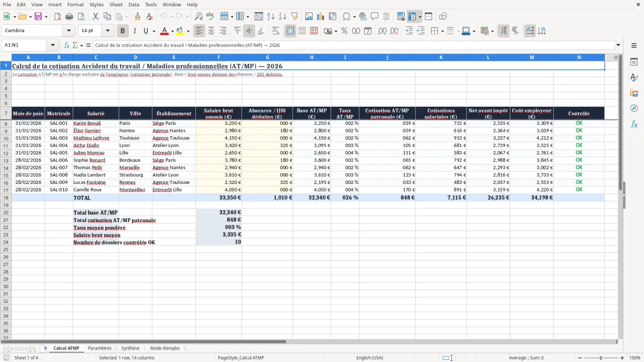Open the sidebar Properties panel
Screen dimensions: 644x362
point(634,62)
